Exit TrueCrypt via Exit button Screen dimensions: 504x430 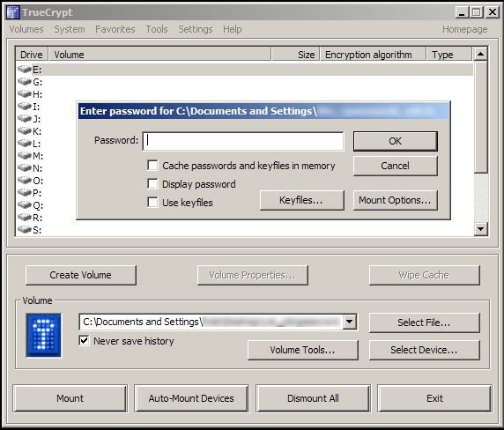pos(434,398)
